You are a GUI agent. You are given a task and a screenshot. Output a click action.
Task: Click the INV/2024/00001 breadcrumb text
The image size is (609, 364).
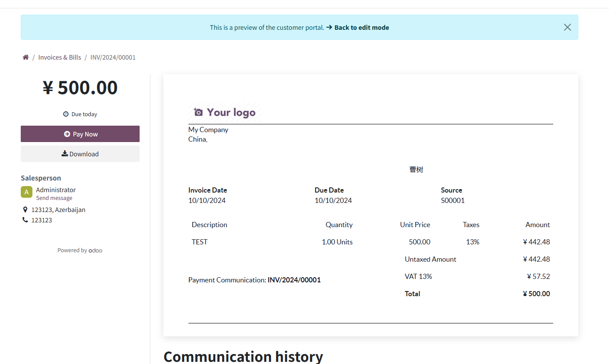pos(113,57)
